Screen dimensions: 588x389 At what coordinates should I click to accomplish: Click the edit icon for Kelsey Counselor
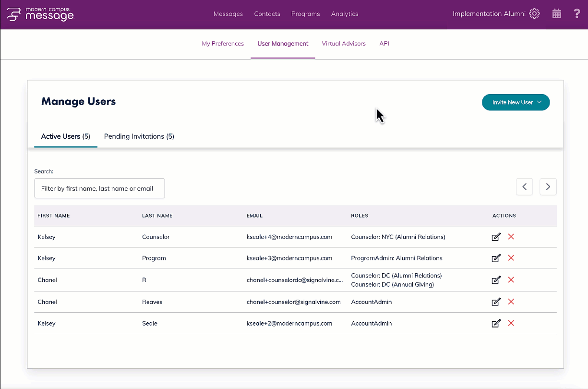[x=496, y=237]
